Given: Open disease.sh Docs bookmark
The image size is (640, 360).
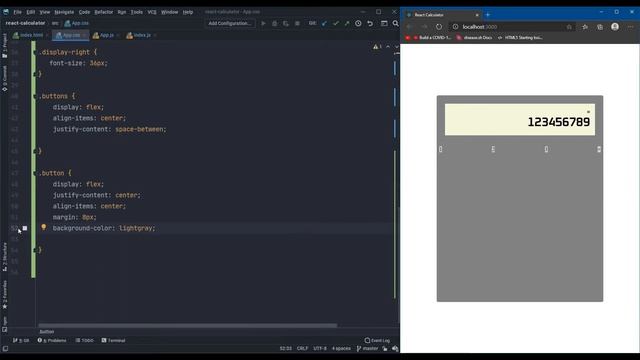Looking at the screenshot, I should [474, 38].
